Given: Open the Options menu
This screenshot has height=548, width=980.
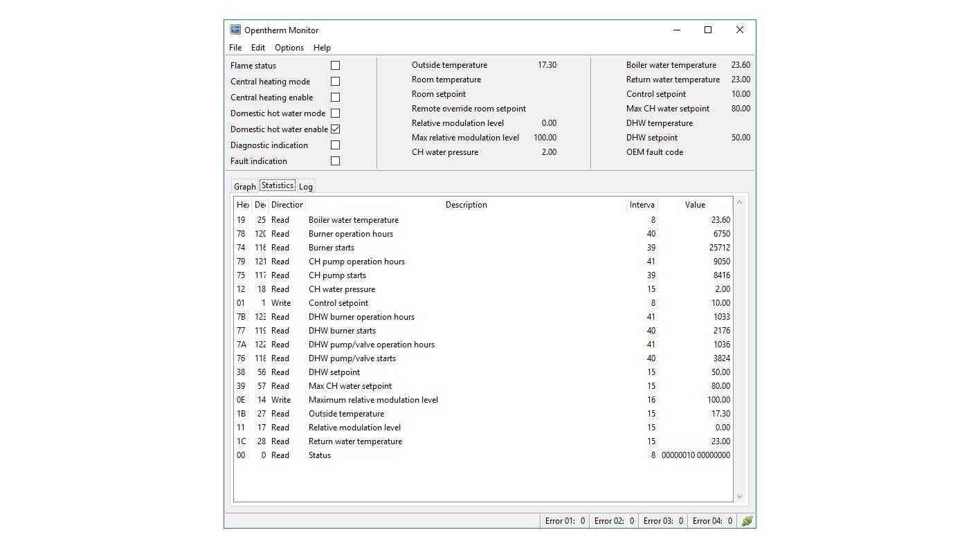Looking at the screenshot, I should click(289, 48).
